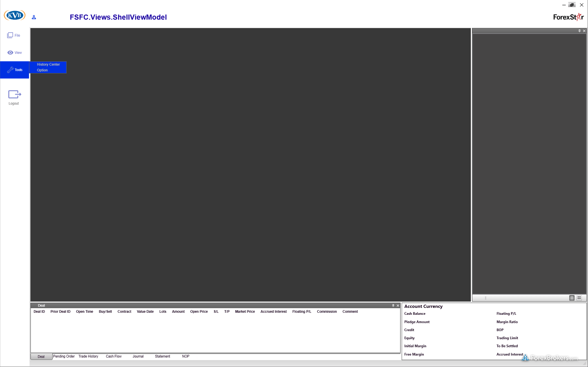Click the Floating P/L column header
Screen dimensions: 588x367
point(302,311)
